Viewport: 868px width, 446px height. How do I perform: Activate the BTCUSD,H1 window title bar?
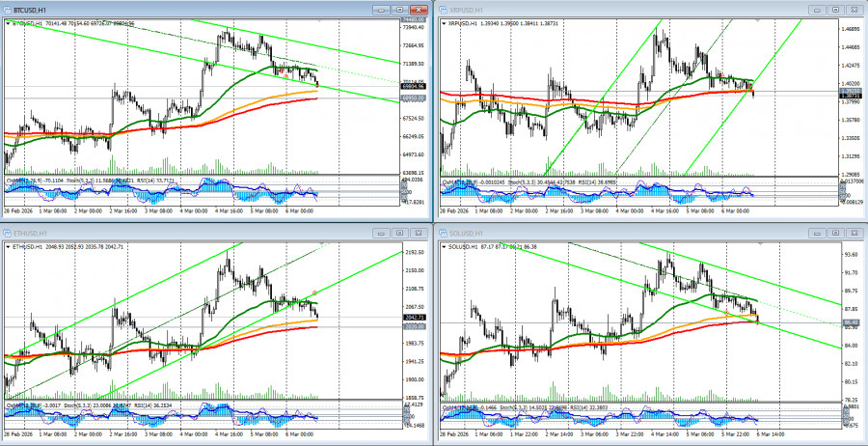click(x=193, y=9)
